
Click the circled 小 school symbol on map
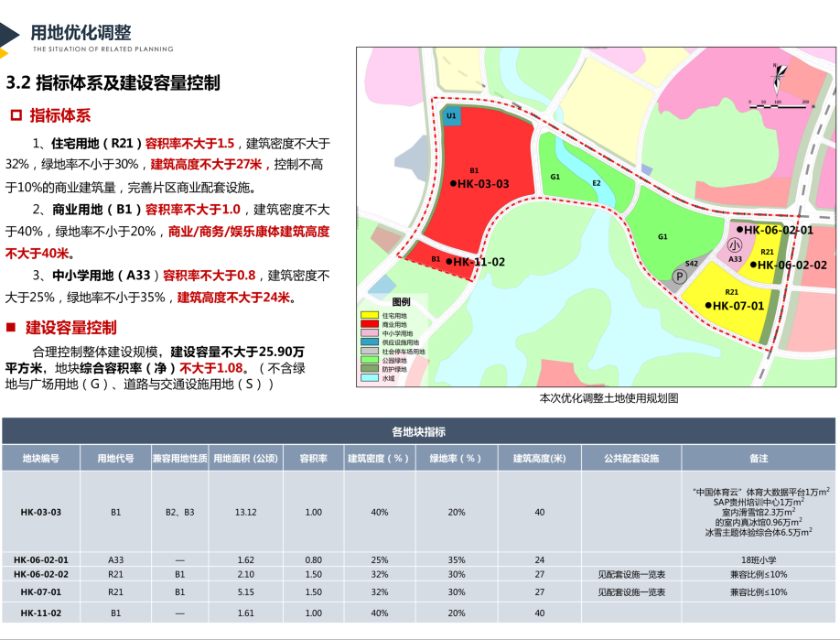735,245
